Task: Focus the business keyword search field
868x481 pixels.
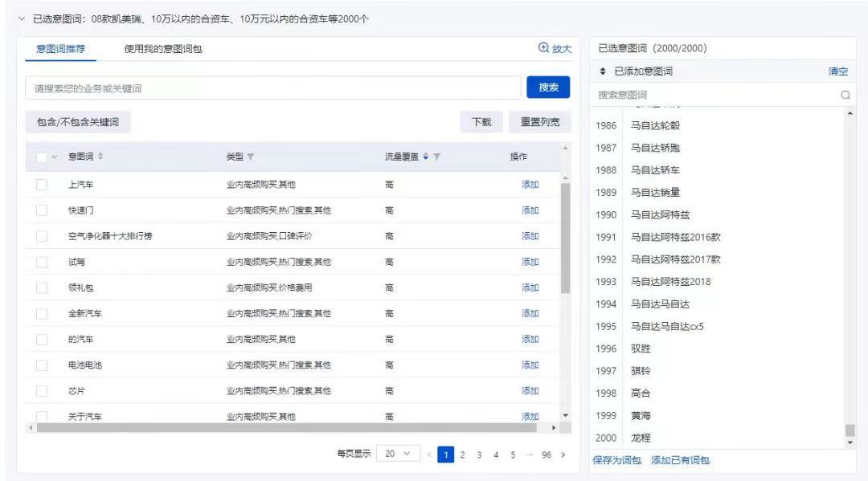Action: tap(273, 88)
